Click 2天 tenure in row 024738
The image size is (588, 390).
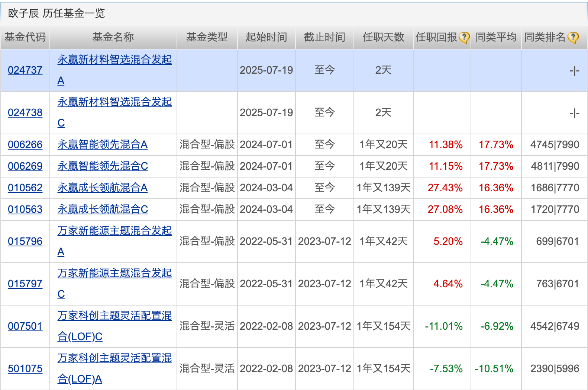(x=383, y=112)
